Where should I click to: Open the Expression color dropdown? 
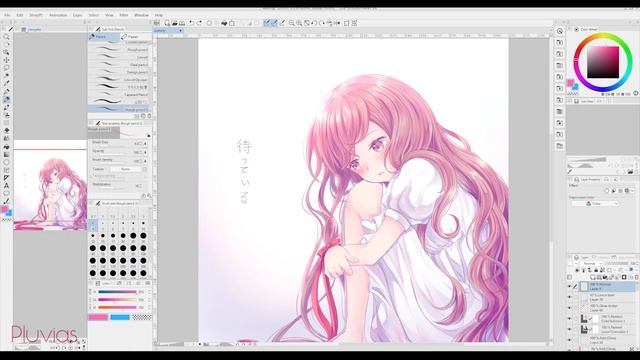595,203
